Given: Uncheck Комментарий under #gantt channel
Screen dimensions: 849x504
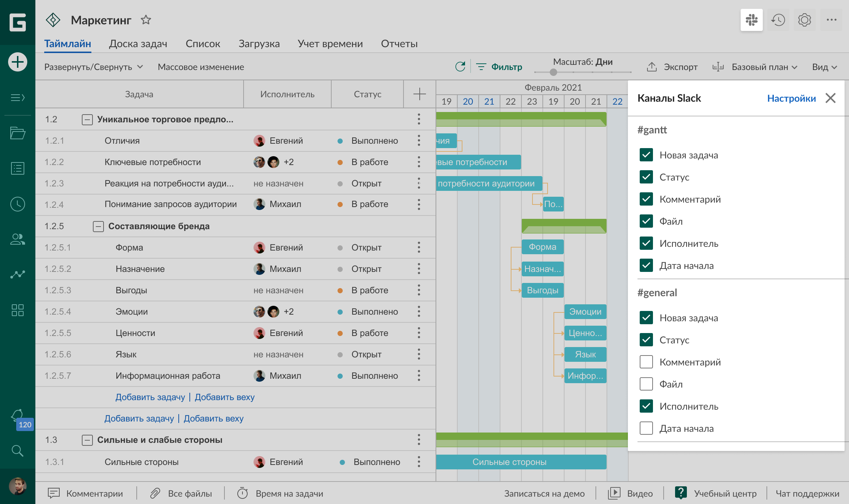Looking at the screenshot, I should tap(646, 199).
